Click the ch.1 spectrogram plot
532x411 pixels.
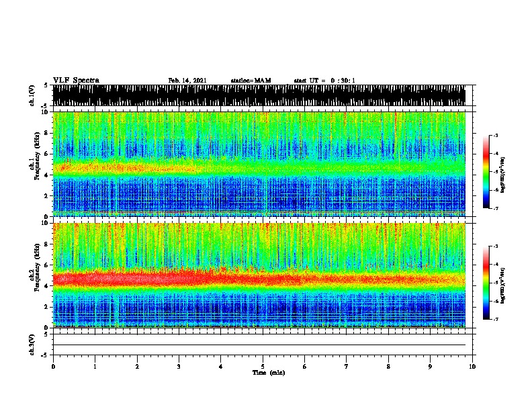coord(259,164)
